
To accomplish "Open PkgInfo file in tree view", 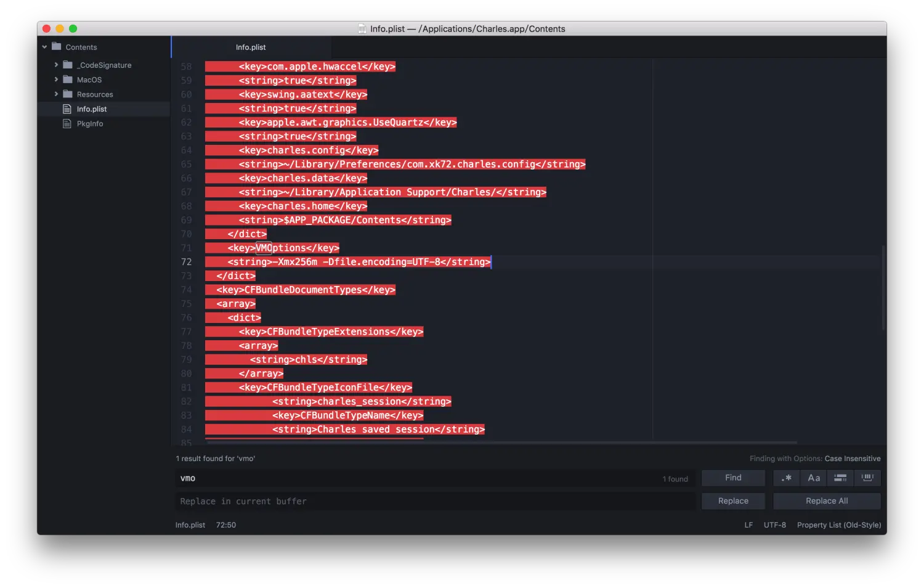I will 90,124.
